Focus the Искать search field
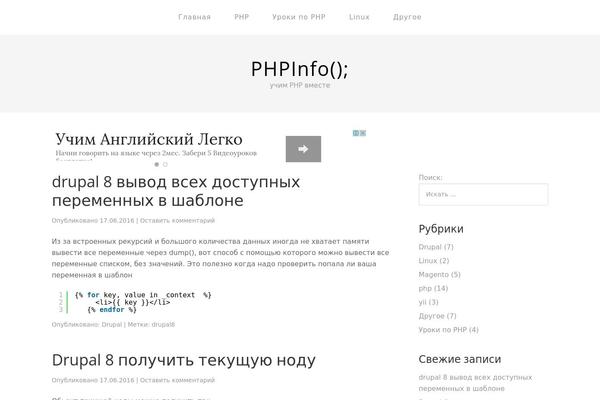The height and width of the screenshot is (400, 600). tap(483, 194)
